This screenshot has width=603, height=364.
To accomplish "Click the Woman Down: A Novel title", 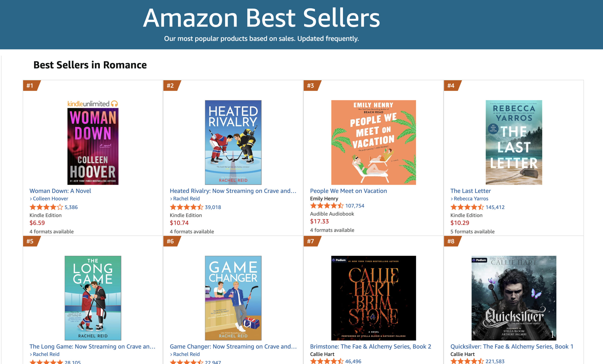I will click(x=60, y=191).
